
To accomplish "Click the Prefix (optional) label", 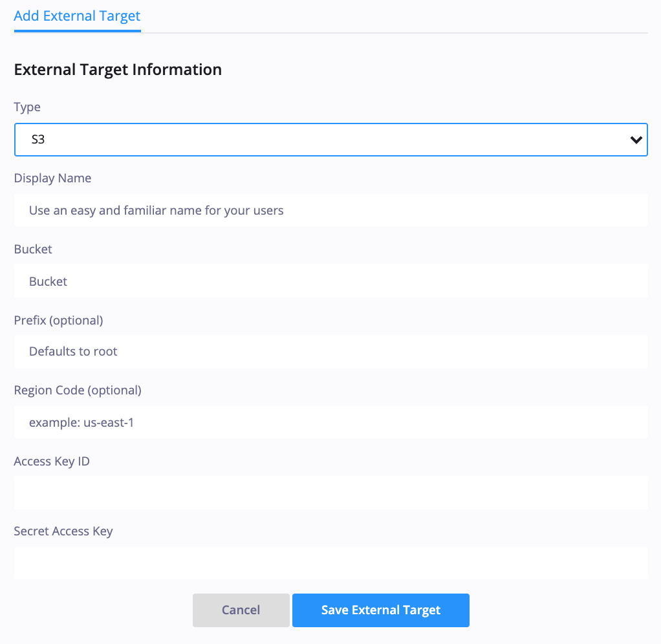I will point(59,320).
